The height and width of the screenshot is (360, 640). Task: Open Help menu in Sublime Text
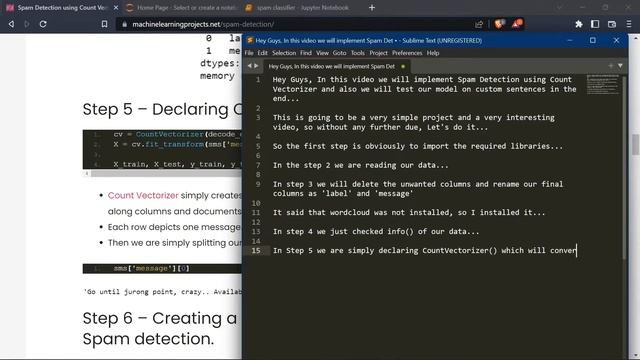[x=433, y=53]
